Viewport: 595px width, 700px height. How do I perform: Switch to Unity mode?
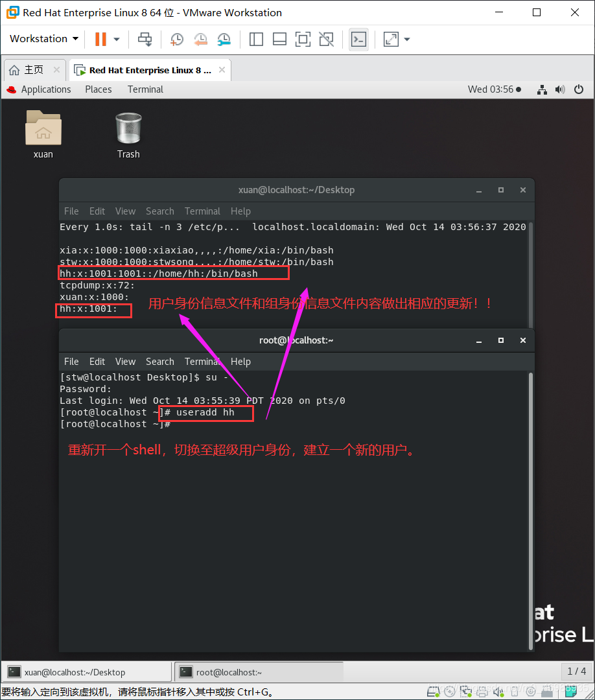point(326,40)
